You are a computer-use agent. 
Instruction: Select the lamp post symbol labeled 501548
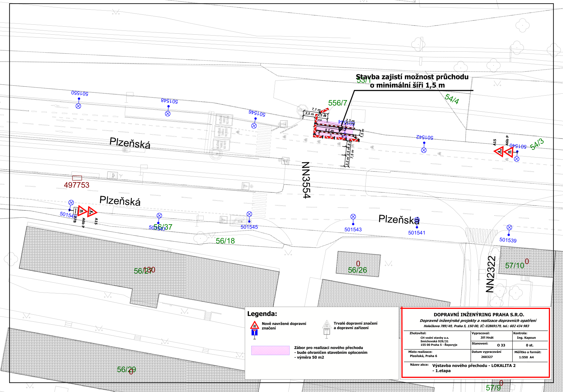pyautogui.click(x=167, y=113)
